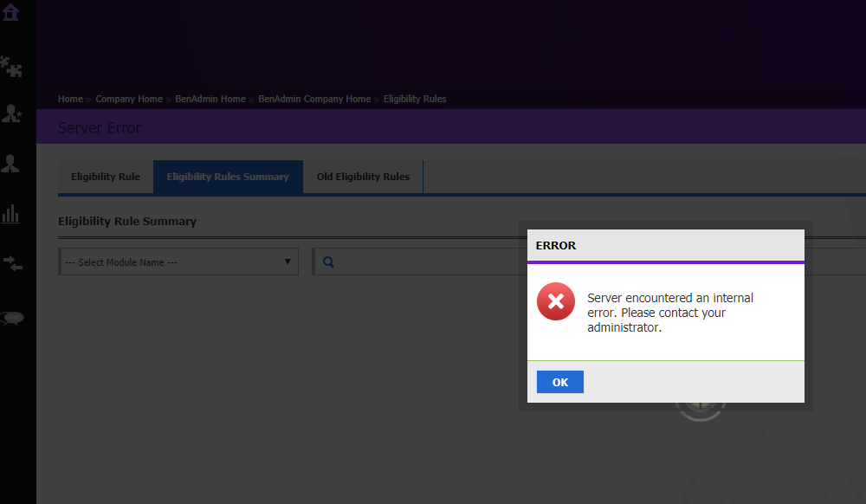This screenshot has width=866, height=504.
Task: Click the red error X icon
Action: 555,301
